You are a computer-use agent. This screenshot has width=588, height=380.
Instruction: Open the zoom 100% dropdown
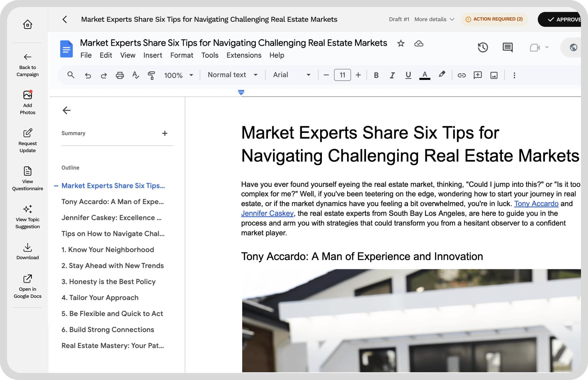[179, 75]
